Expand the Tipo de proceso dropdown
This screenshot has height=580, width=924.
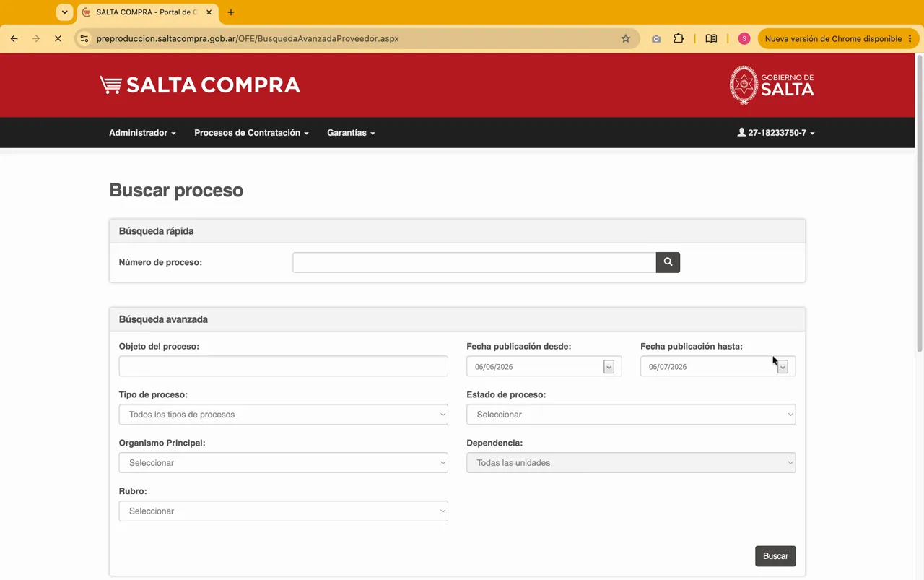point(283,415)
